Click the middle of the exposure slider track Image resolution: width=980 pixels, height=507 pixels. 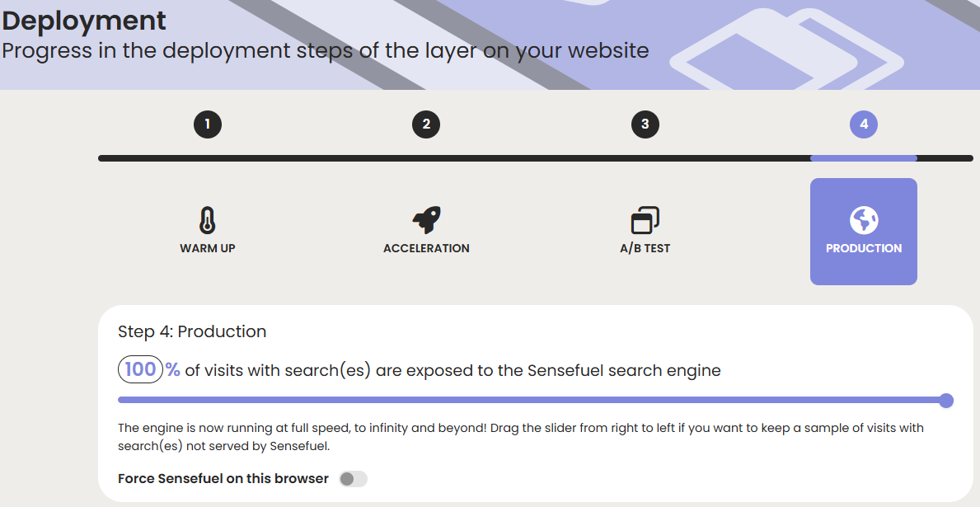pyautogui.click(x=532, y=401)
